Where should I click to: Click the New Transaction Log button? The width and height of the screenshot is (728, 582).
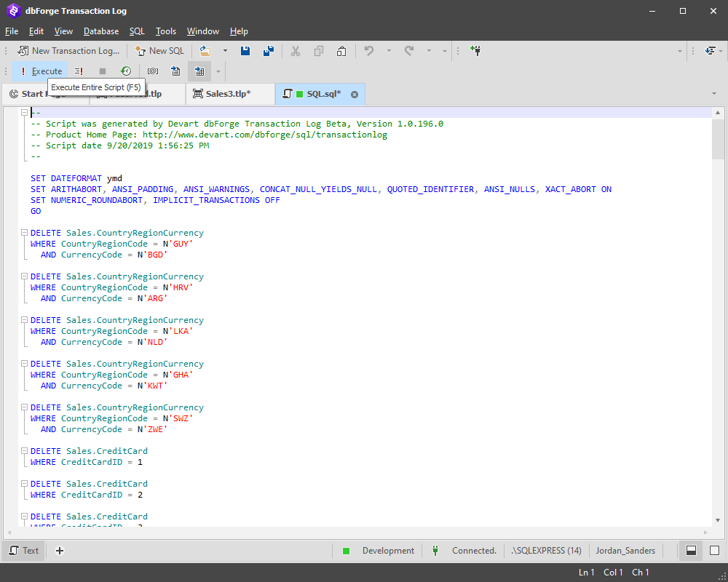68,51
